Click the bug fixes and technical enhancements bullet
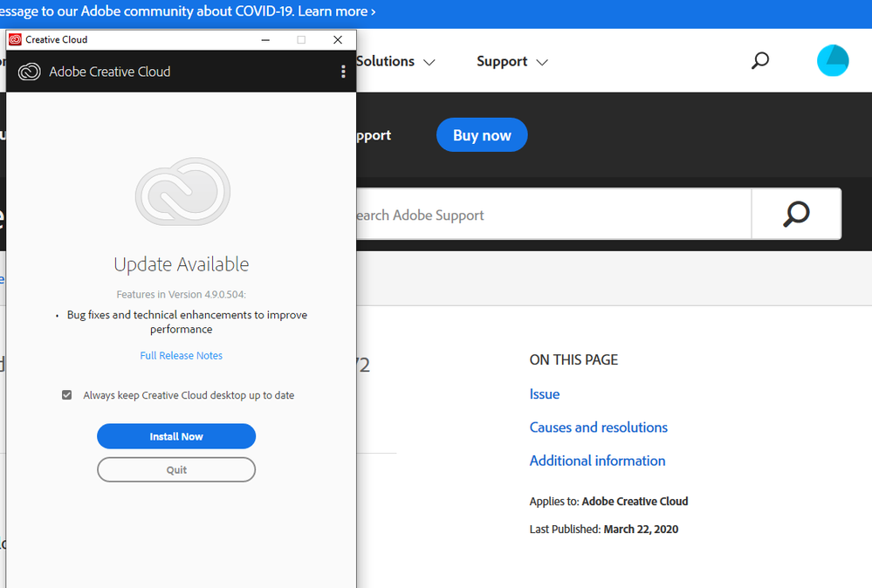The width and height of the screenshot is (872, 588). tap(182, 322)
